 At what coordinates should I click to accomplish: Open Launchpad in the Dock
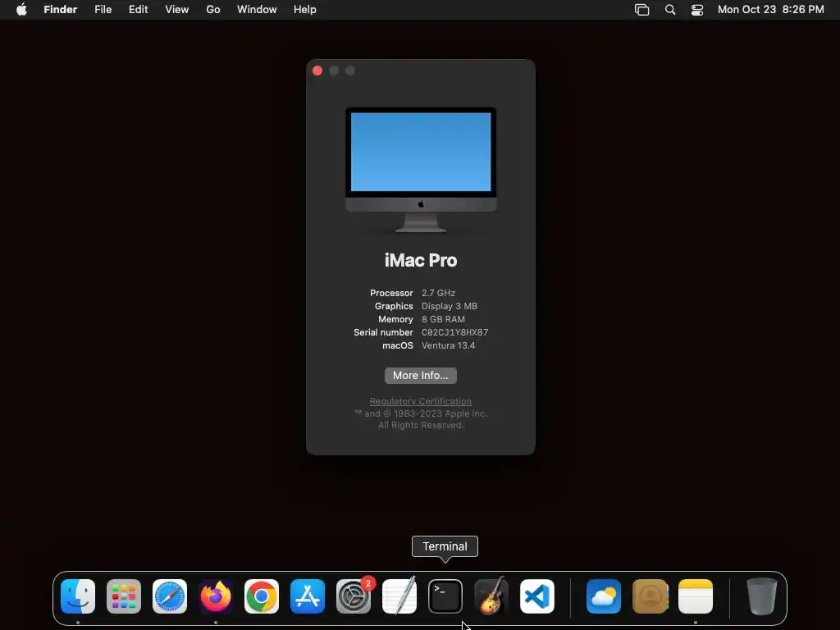(124, 596)
